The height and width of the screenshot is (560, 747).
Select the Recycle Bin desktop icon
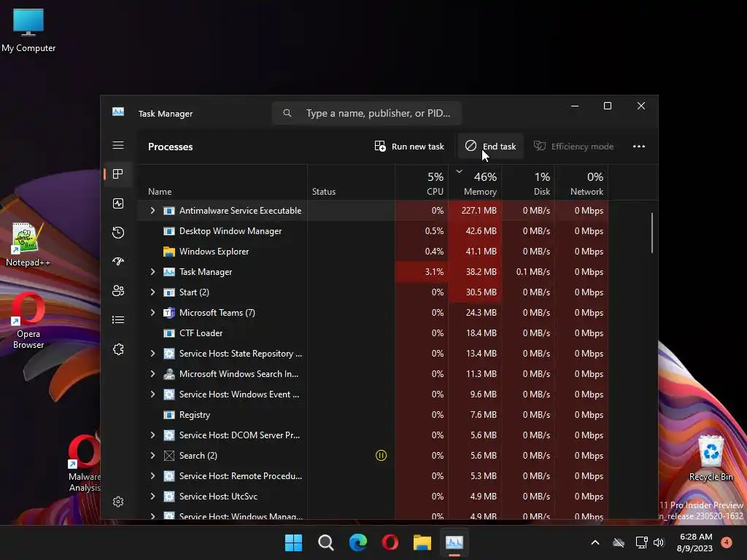click(x=711, y=458)
